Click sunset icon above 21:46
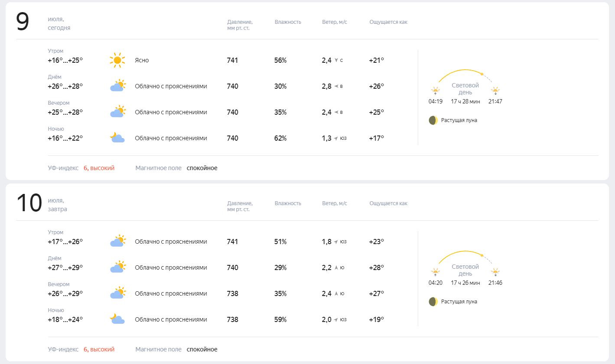615x364 pixels. [x=495, y=272]
